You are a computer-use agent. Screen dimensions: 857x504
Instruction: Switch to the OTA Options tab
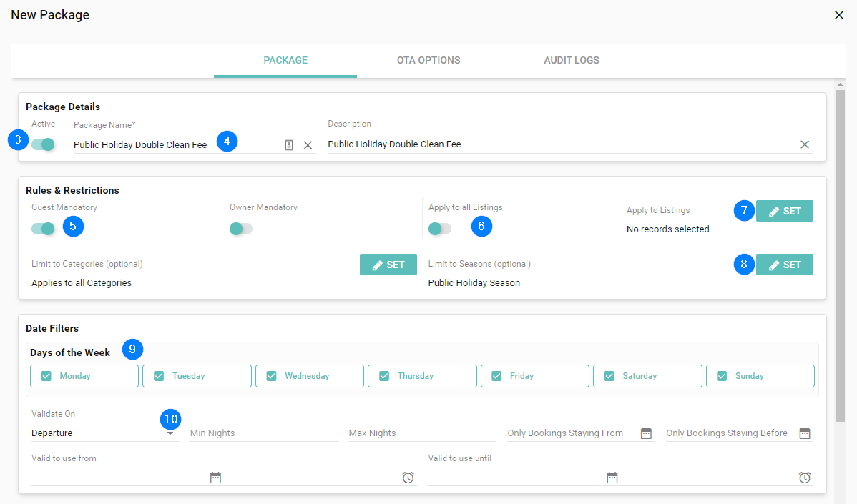428,60
